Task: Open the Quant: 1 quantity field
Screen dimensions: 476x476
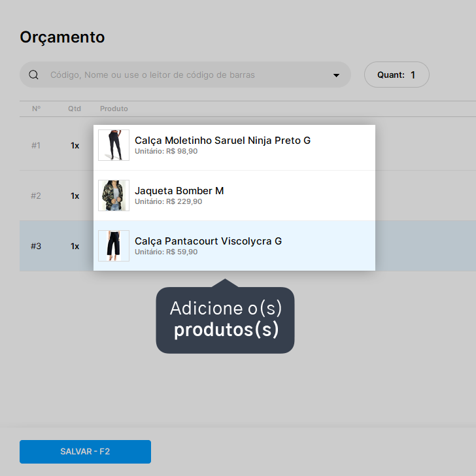Action: (x=396, y=75)
